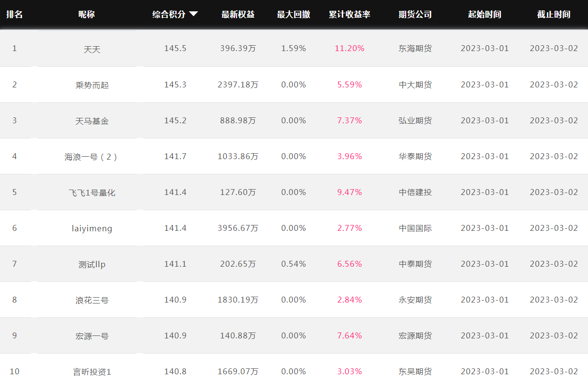Select the return rate 6.56%
588x388 pixels.
pyautogui.click(x=350, y=264)
